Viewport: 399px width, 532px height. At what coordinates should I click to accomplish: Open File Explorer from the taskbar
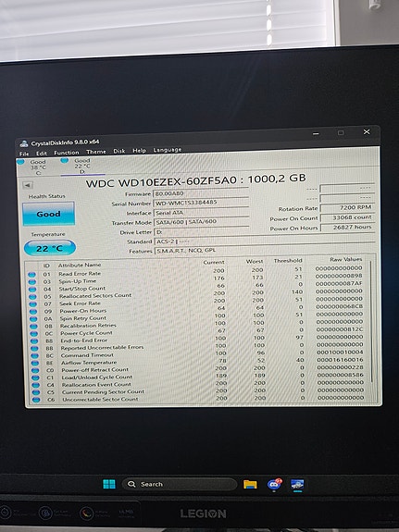point(250,484)
